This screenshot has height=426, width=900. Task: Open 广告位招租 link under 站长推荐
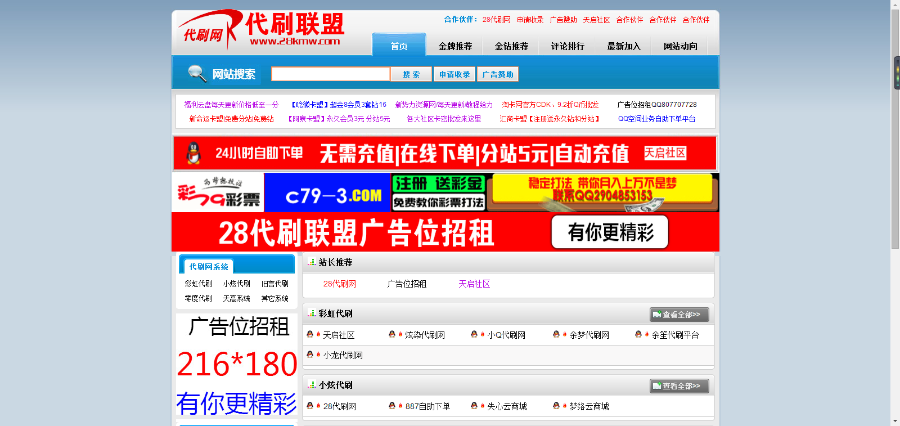point(407,284)
